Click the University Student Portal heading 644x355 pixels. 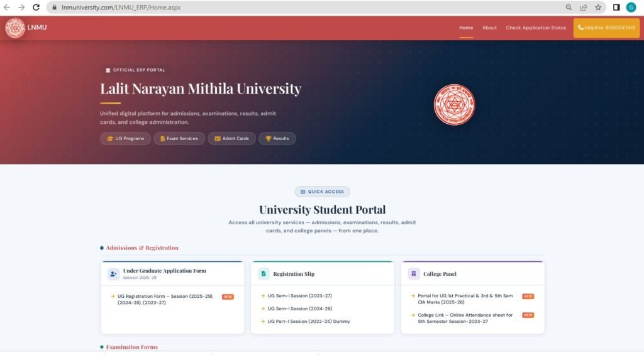pyautogui.click(x=323, y=209)
